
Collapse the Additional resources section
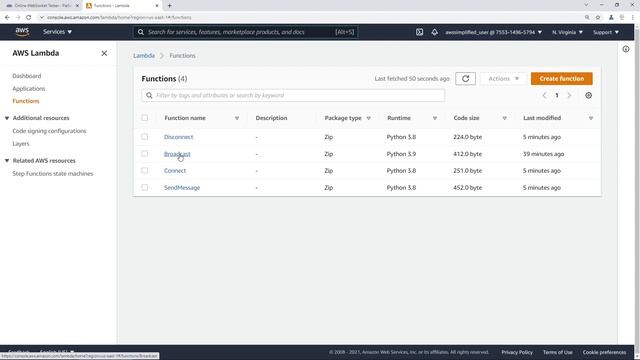tap(7, 118)
